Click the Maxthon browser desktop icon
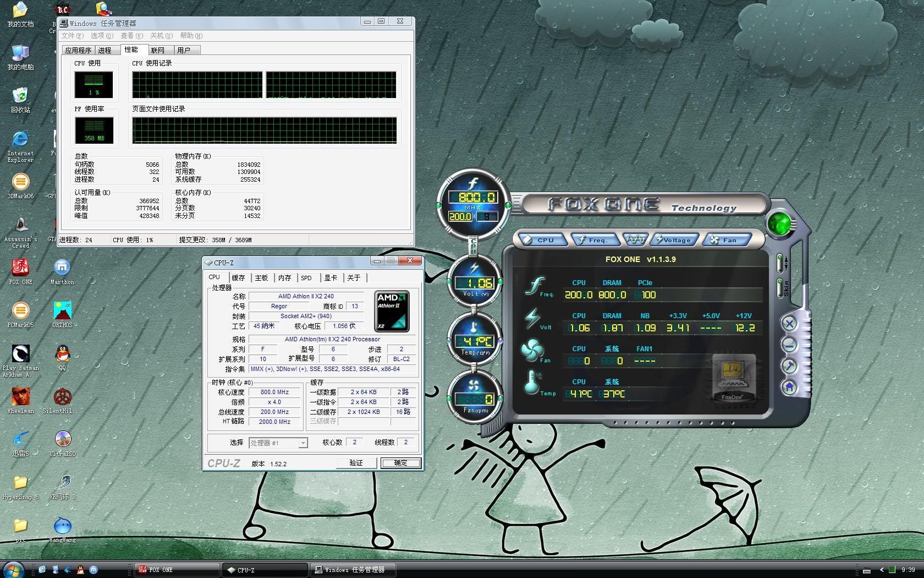 coord(62,269)
